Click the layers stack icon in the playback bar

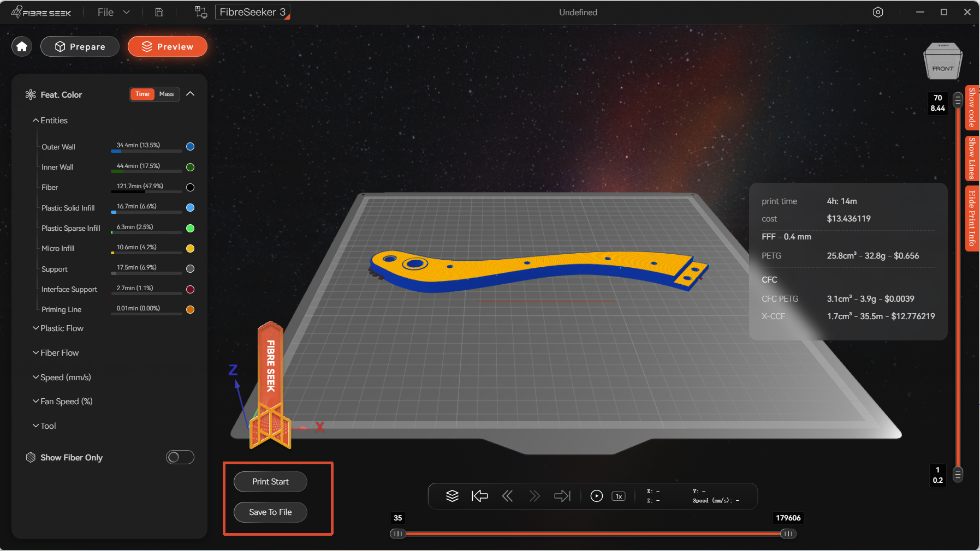tap(452, 496)
